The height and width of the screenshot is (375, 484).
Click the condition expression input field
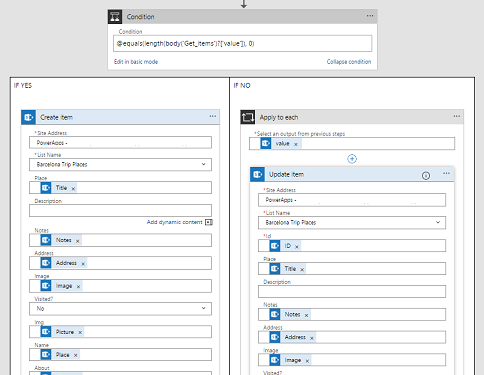click(x=242, y=44)
